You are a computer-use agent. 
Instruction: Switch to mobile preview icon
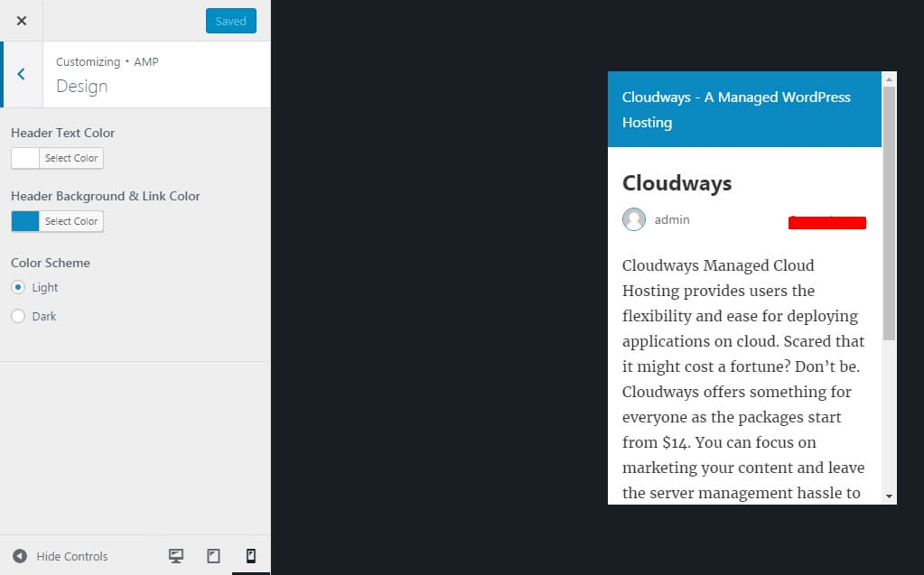pos(251,556)
